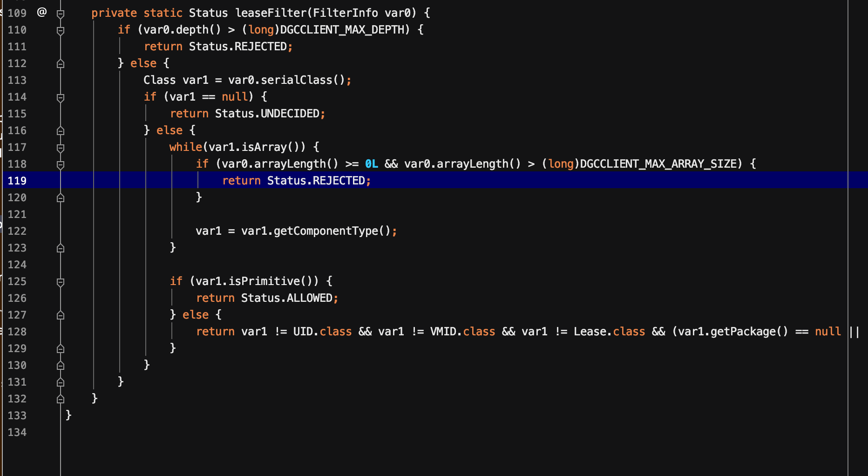Viewport: 868px width, 476px height.
Task: Collapse the depth check if-block on line 110
Action: click(x=61, y=30)
